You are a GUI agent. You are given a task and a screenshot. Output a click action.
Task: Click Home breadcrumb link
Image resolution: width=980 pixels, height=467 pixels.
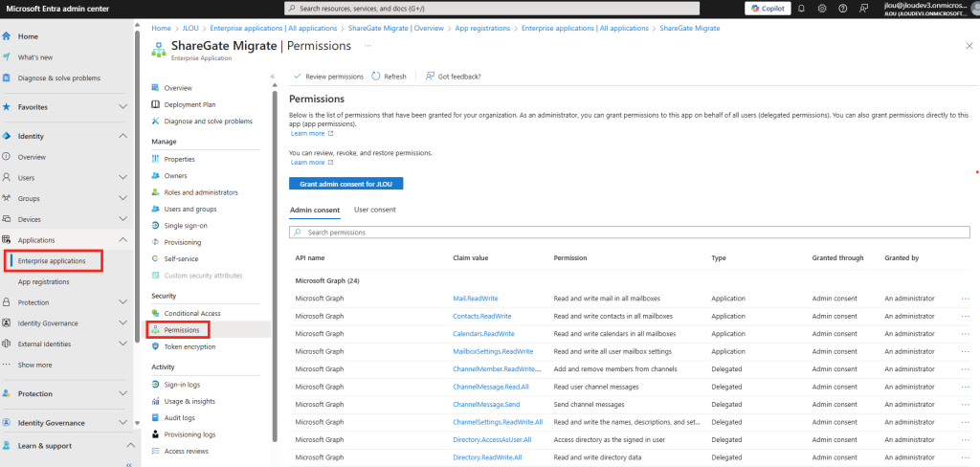pos(161,28)
